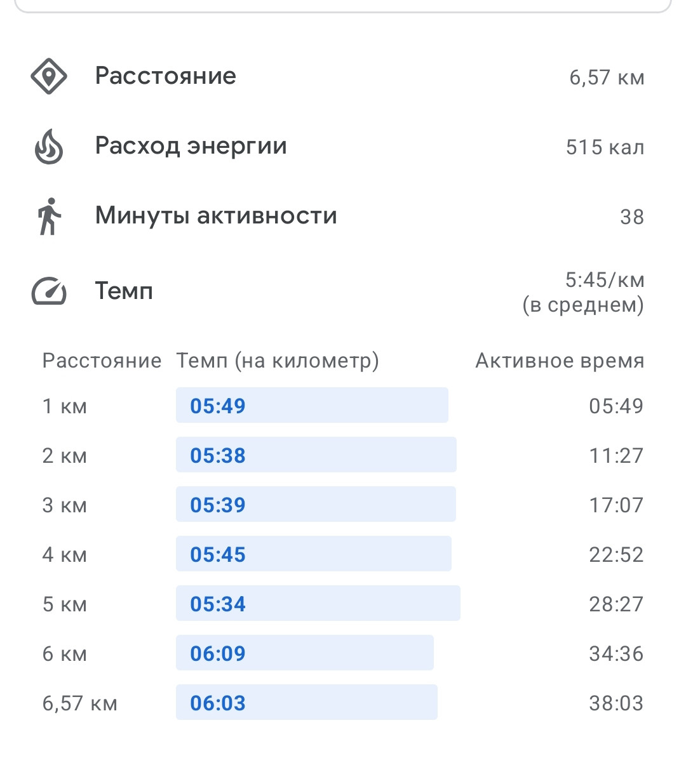The image size is (686, 784).
Task: Select the 06:03 pace bar for 6,57 км
Action: click(307, 702)
